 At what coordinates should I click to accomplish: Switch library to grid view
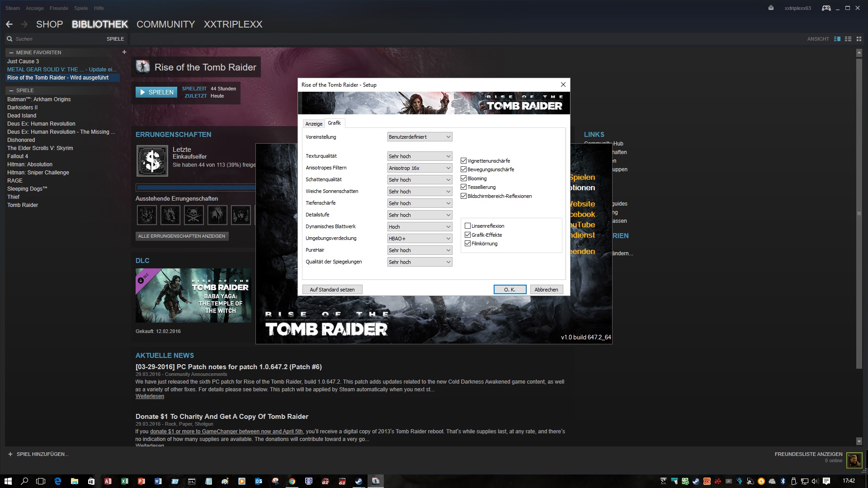[859, 39]
